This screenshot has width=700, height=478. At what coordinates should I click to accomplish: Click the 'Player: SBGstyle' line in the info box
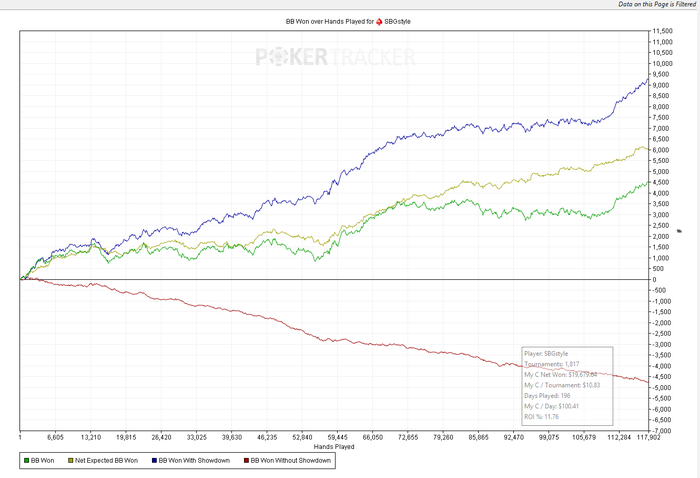click(546, 353)
